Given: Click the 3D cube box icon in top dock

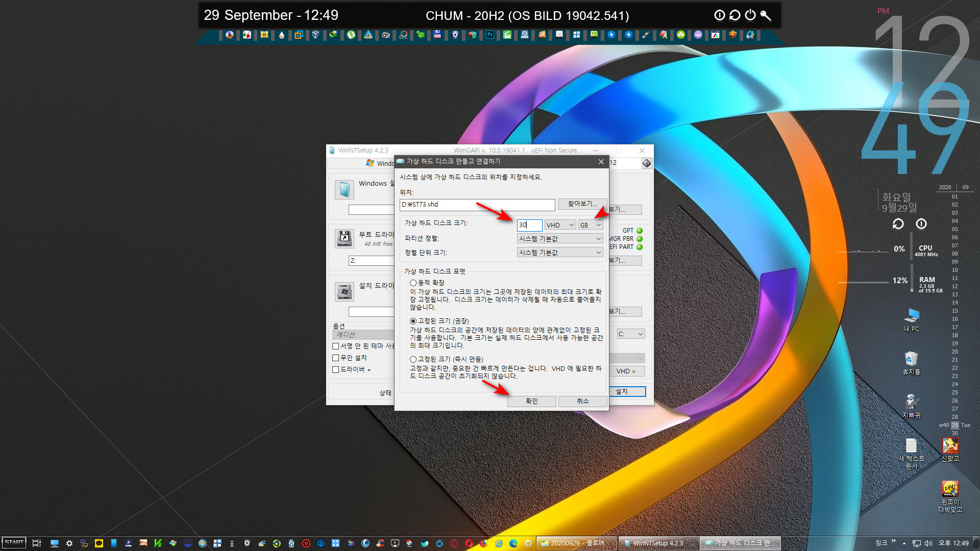Looking at the screenshot, I should [x=316, y=35].
